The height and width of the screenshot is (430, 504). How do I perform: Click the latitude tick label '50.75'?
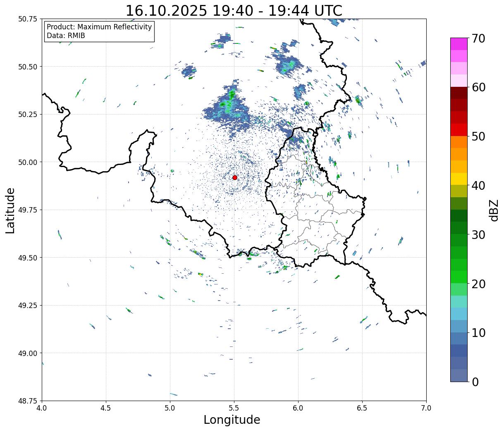pyautogui.click(x=27, y=19)
